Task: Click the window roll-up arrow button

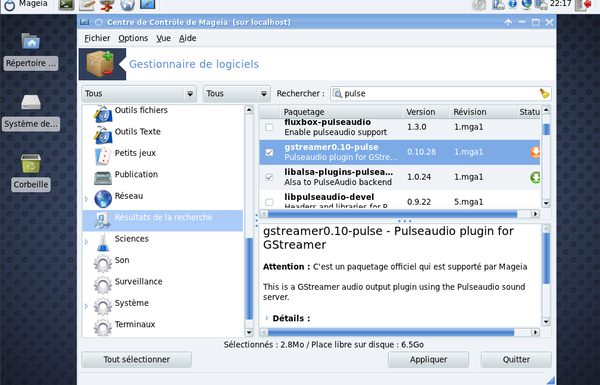Action: [508, 23]
